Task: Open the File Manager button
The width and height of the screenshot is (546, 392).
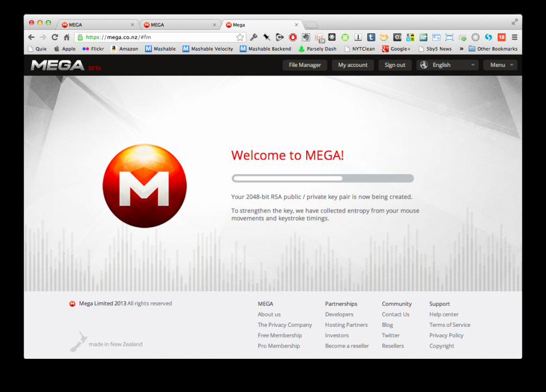Action: [x=305, y=65]
